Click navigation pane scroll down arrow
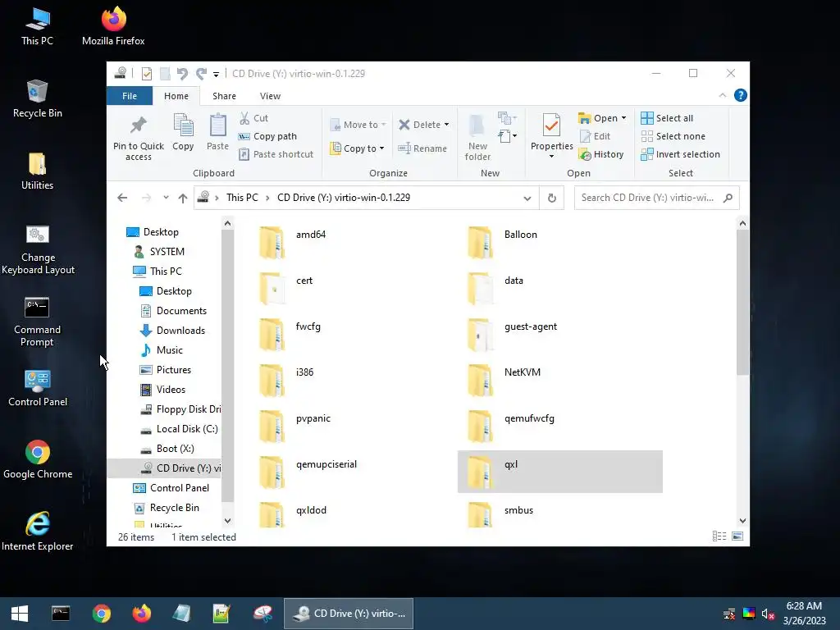 click(228, 520)
